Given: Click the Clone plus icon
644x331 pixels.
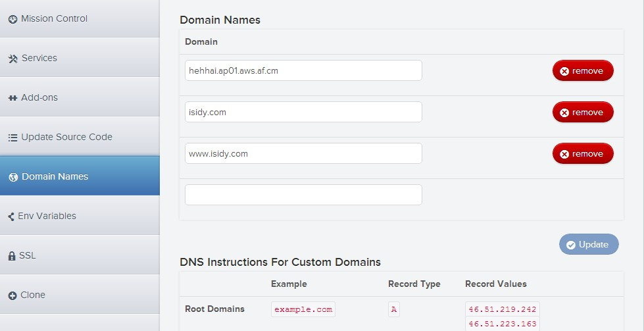Looking at the screenshot, I should pos(12,295).
